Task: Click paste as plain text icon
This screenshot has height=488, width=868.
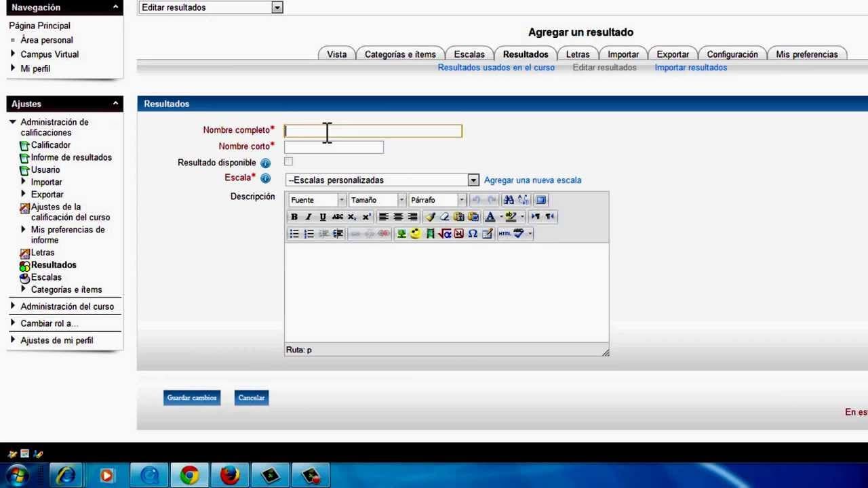Action: (459, 217)
